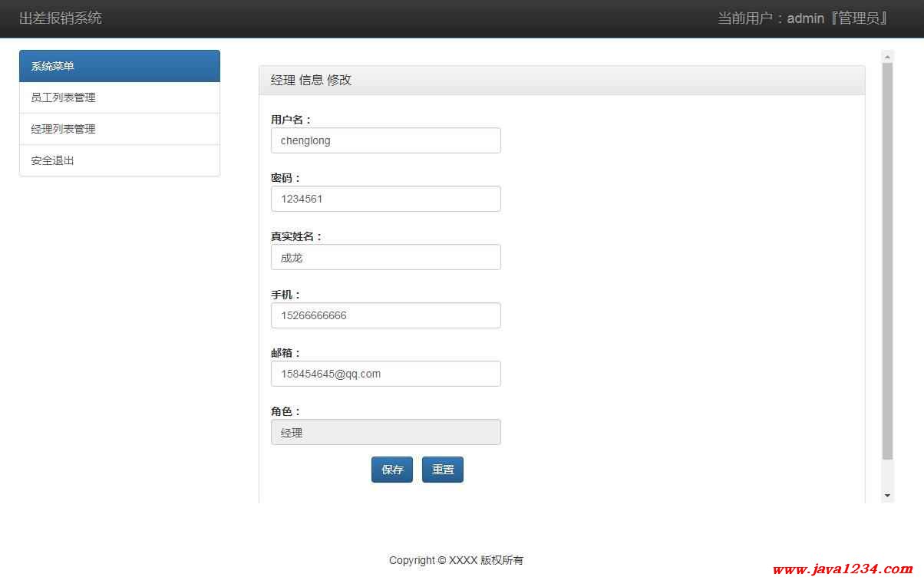Click the www.java1234.com watermark link
This screenshot has width=924, height=587.
[x=843, y=569]
